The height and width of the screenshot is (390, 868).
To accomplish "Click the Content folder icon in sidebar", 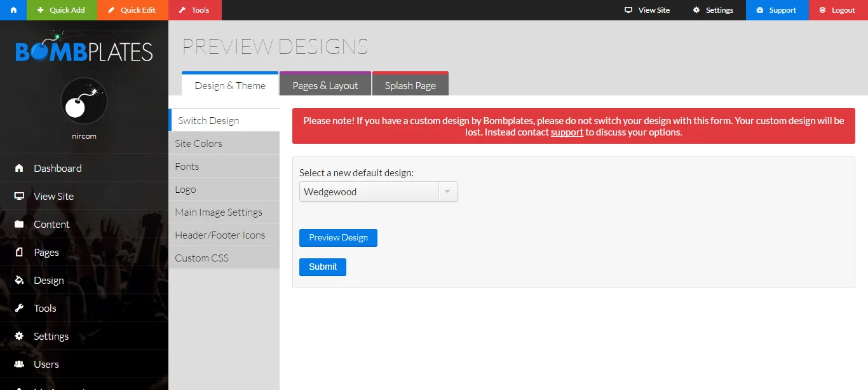I will 19,224.
